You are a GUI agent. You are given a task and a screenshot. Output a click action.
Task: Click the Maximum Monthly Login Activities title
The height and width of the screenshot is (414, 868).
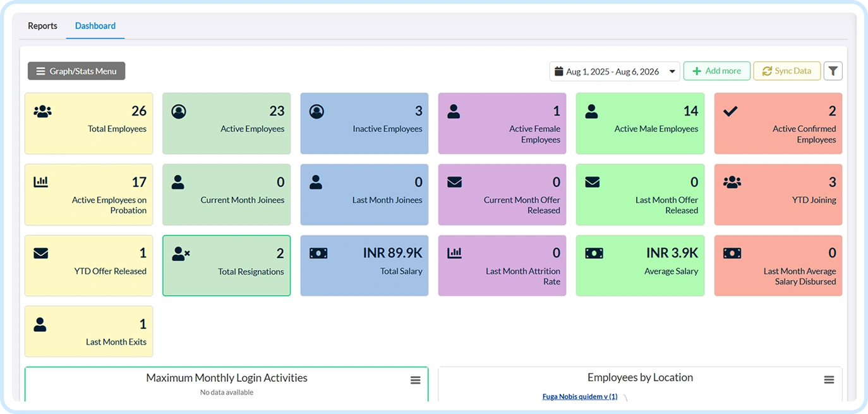pos(227,378)
